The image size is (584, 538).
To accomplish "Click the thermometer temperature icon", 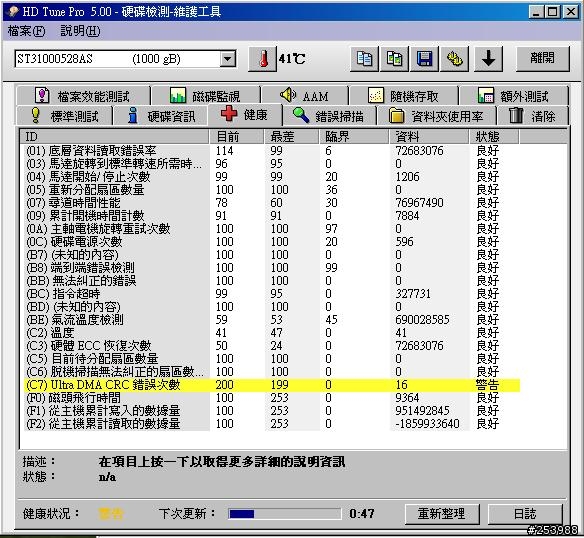I will [x=263, y=59].
